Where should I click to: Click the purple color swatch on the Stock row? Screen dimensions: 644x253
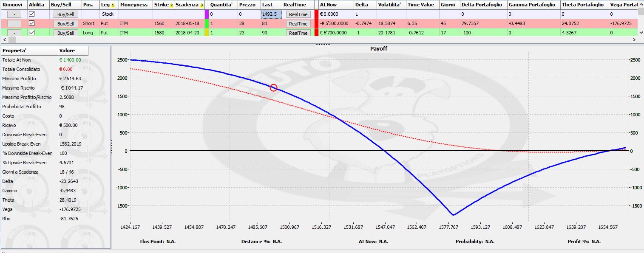(207, 14)
